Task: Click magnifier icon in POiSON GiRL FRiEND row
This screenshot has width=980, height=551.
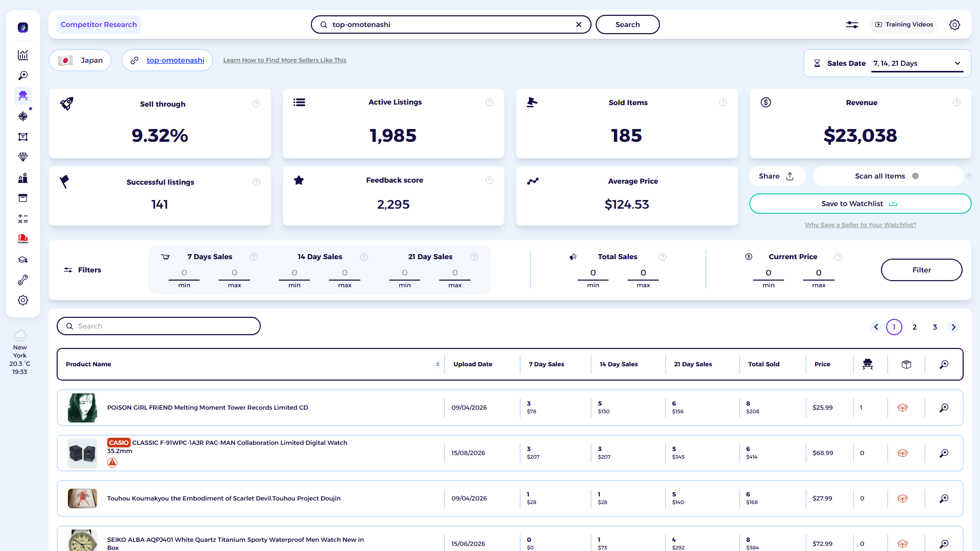Action: 944,408
